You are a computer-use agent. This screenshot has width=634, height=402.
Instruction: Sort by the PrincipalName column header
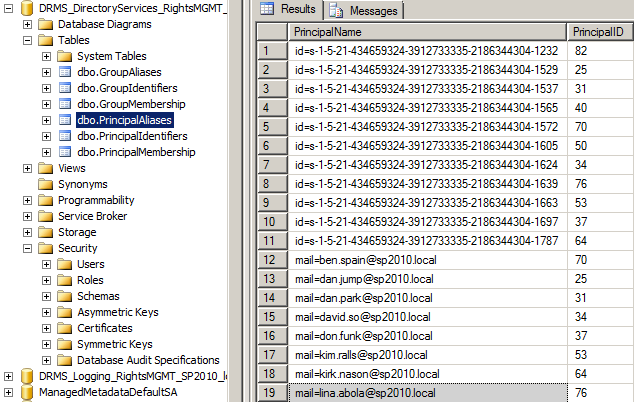click(425, 31)
